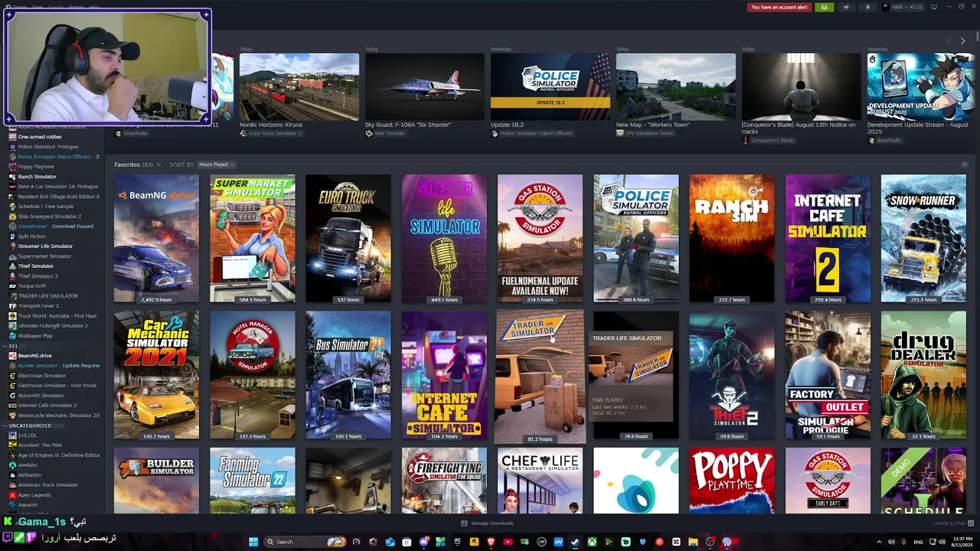This screenshot has height=551, width=980.
Task: Select the SnowRunner game cover
Action: coord(923,238)
